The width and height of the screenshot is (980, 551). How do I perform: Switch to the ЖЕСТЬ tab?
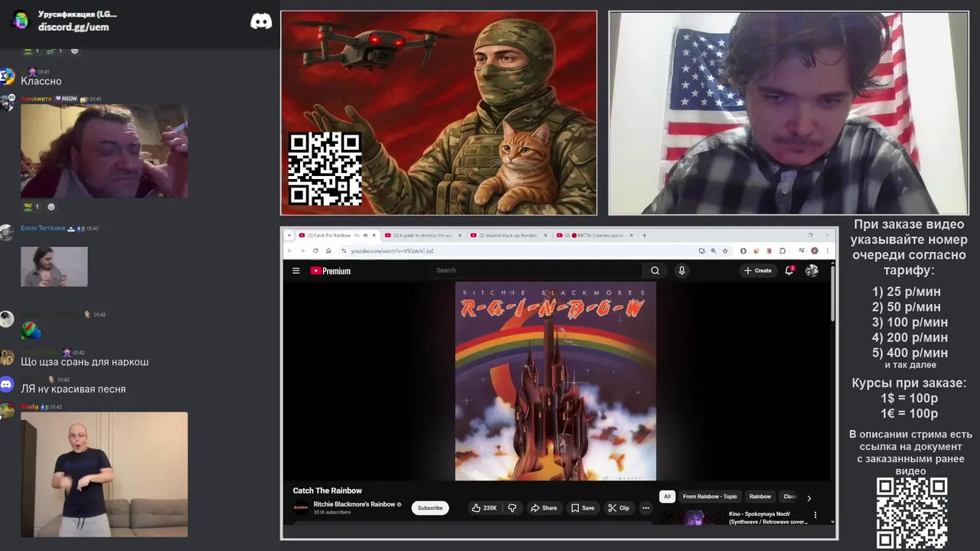[x=594, y=235]
